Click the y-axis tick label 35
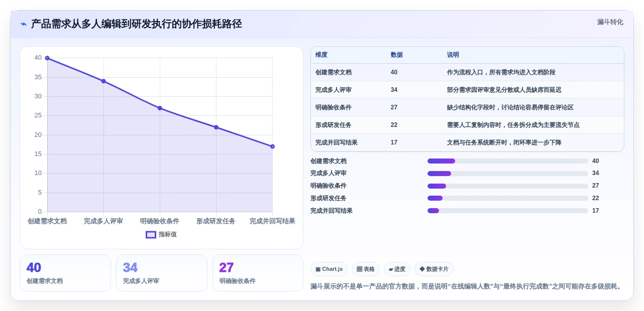644x311 pixels. pos(38,77)
